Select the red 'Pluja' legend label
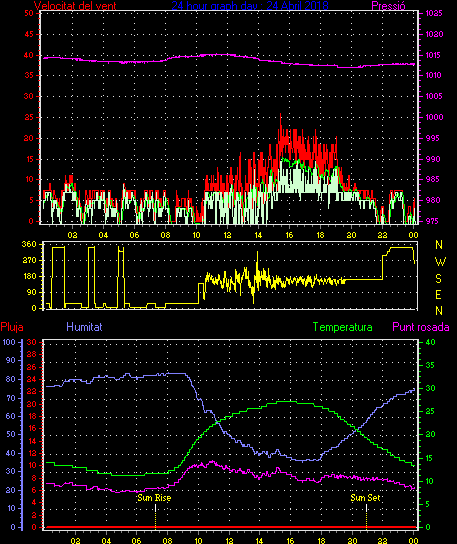Screen dimensions: 457x544 coord(12,327)
